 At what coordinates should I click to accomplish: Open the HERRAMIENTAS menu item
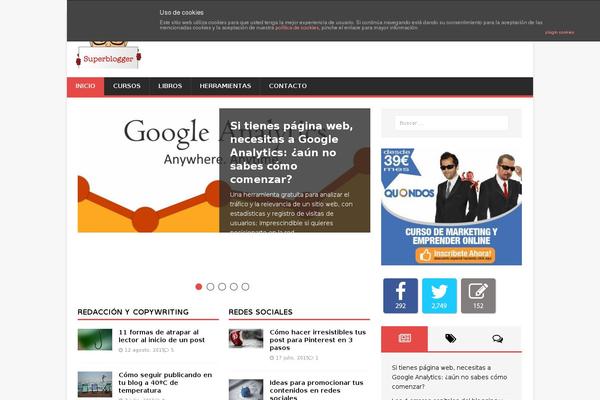225,86
